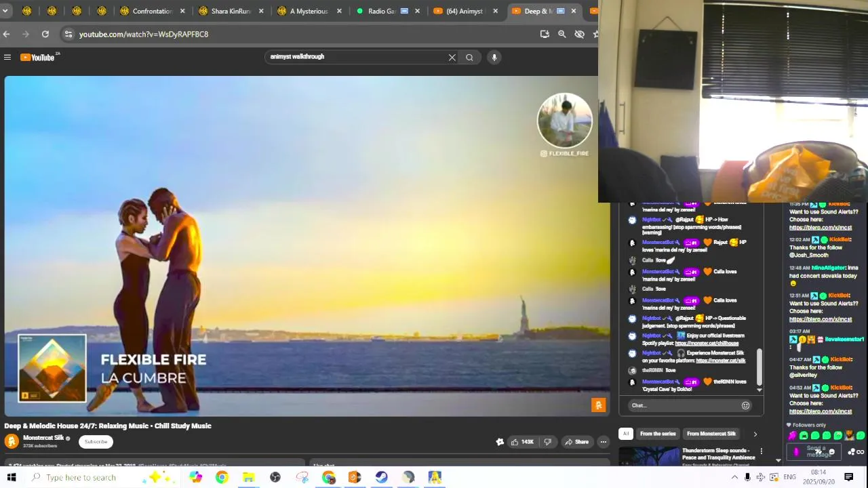868x488 pixels.
Task: Click the La Cumbre album cover in video
Action: point(52,368)
